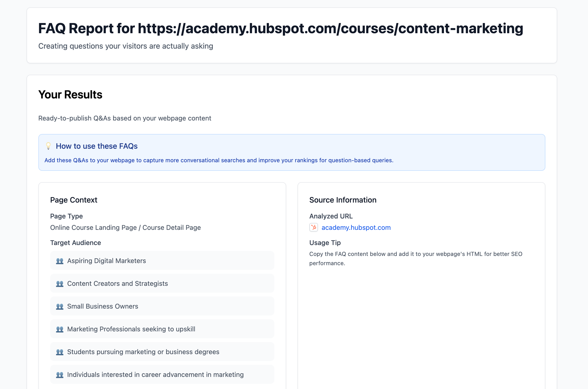Open the academy.hubspot.com link
Screen dimensions: 588x389
[356, 227]
